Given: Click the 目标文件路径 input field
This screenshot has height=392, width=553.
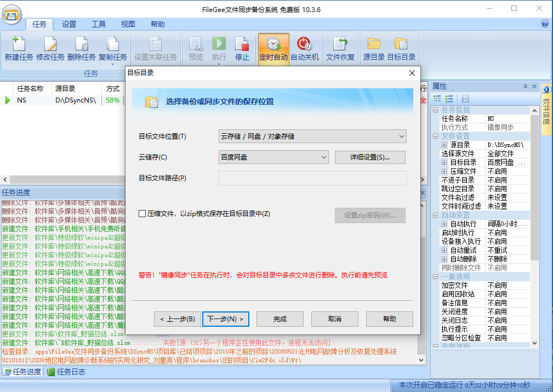Looking at the screenshot, I should 312,178.
